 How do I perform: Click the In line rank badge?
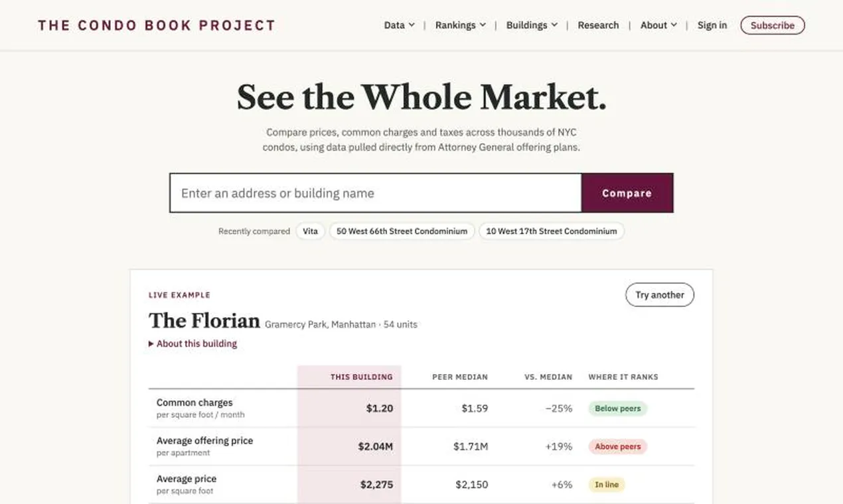(x=607, y=485)
